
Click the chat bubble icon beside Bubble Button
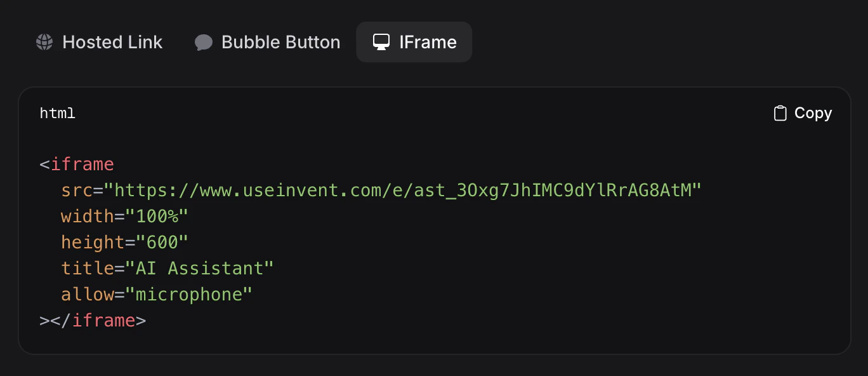203,42
